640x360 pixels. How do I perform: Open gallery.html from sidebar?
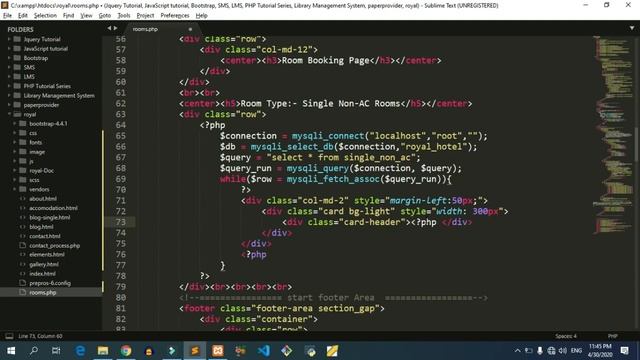coord(44,264)
